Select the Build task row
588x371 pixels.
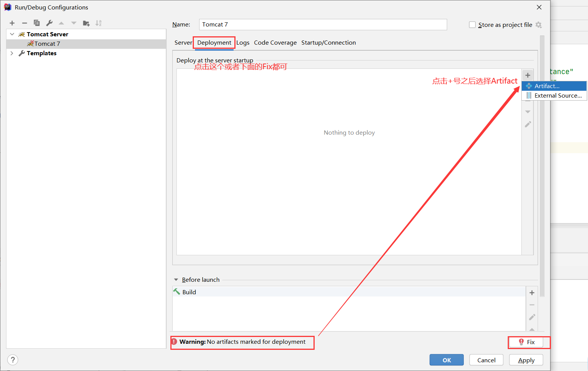pos(349,292)
